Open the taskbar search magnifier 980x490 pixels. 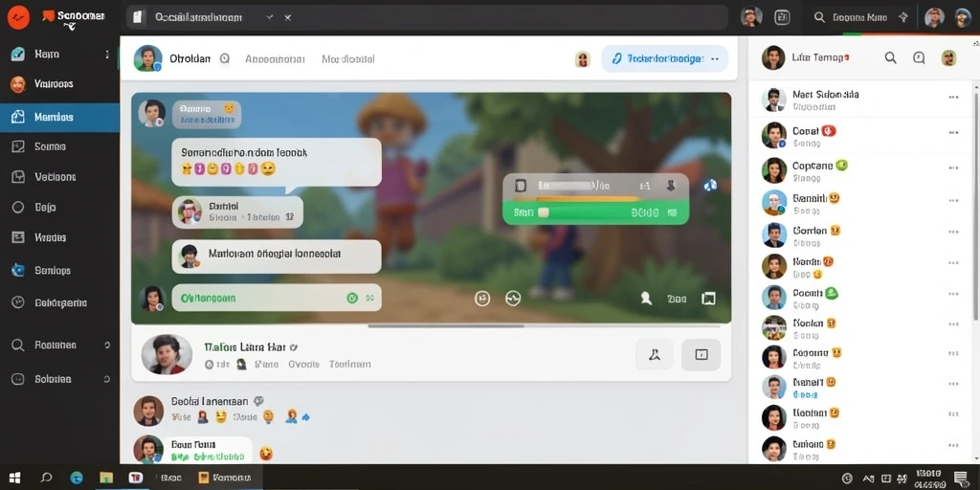46,478
